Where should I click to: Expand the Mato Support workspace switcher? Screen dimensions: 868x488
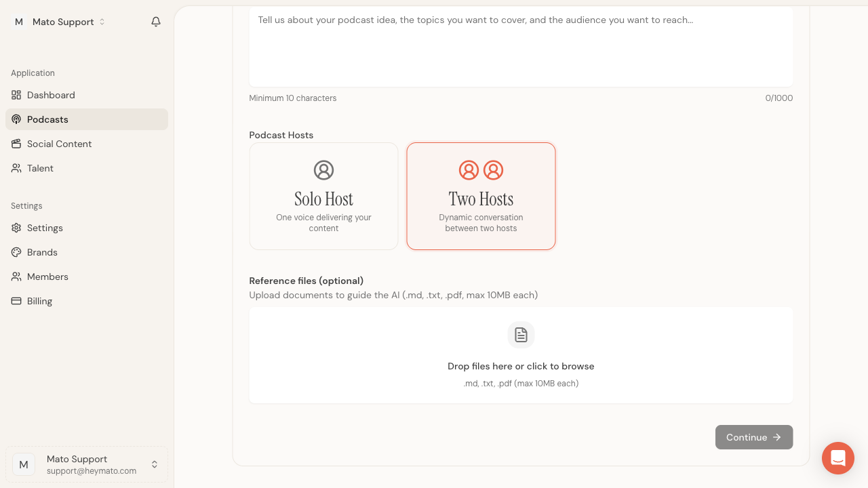[x=60, y=22]
